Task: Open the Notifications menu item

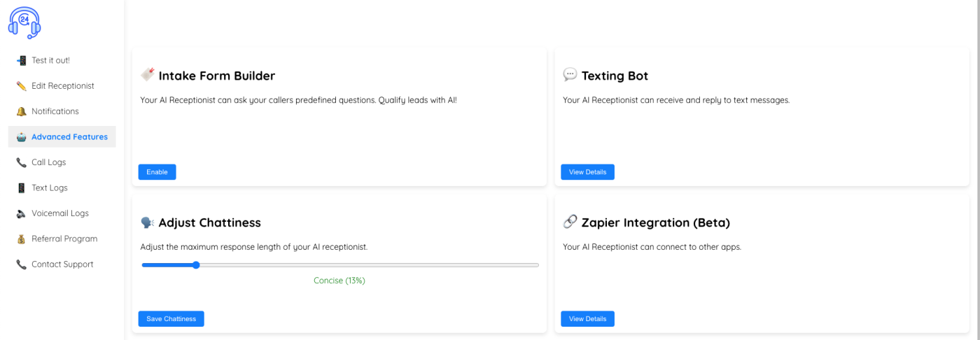Action: 55,112
